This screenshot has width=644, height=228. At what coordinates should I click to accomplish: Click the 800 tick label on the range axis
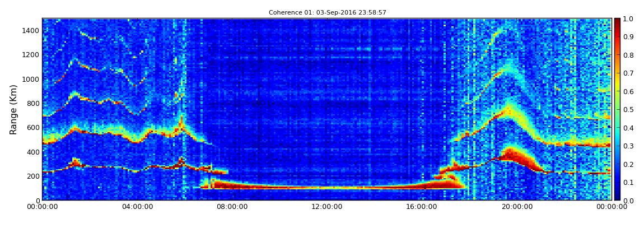click(x=33, y=103)
